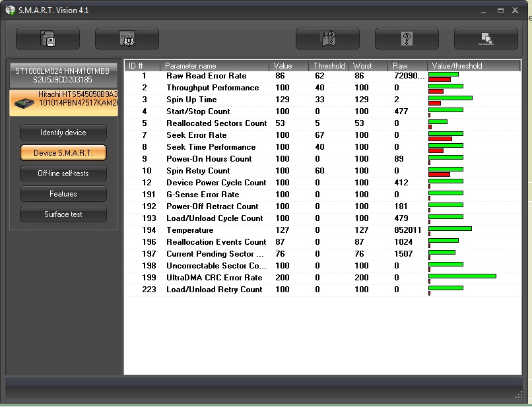Image resolution: width=532 pixels, height=407 pixels.
Task: Click raw value 1024 for Reallocation Events
Action: click(403, 242)
